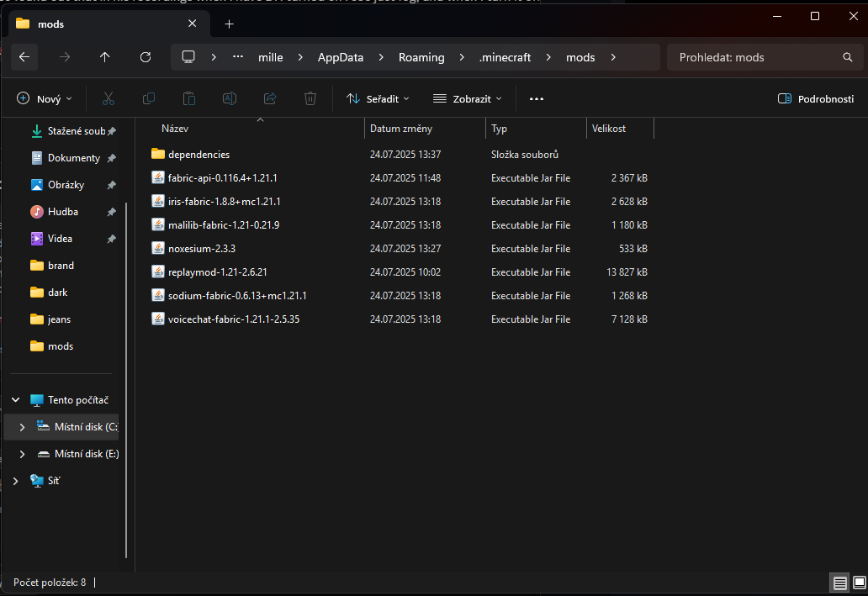This screenshot has width=868, height=596.
Task: Expand the Síť tree node
Action: click(15, 480)
